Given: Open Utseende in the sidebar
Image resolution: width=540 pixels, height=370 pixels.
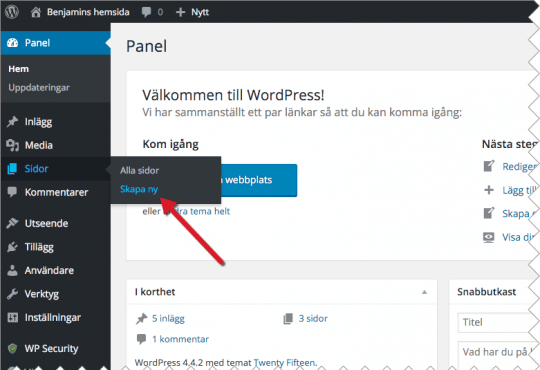Looking at the screenshot, I should [x=46, y=223].
